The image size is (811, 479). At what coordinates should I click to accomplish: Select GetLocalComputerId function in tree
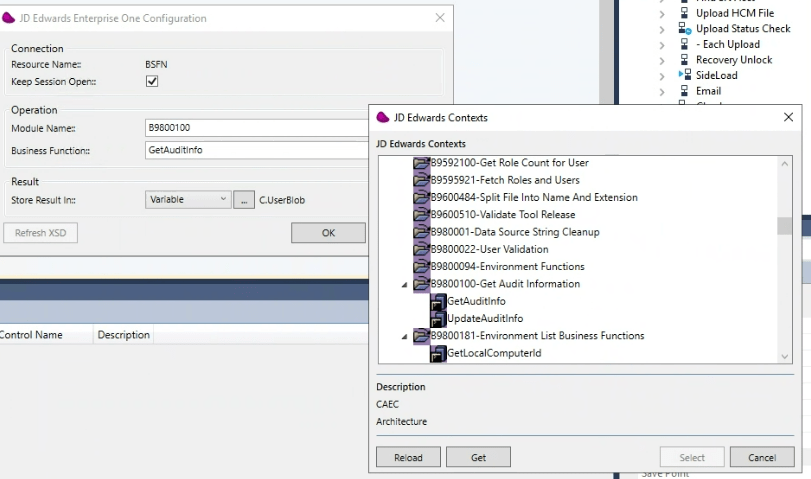point(494,353)
